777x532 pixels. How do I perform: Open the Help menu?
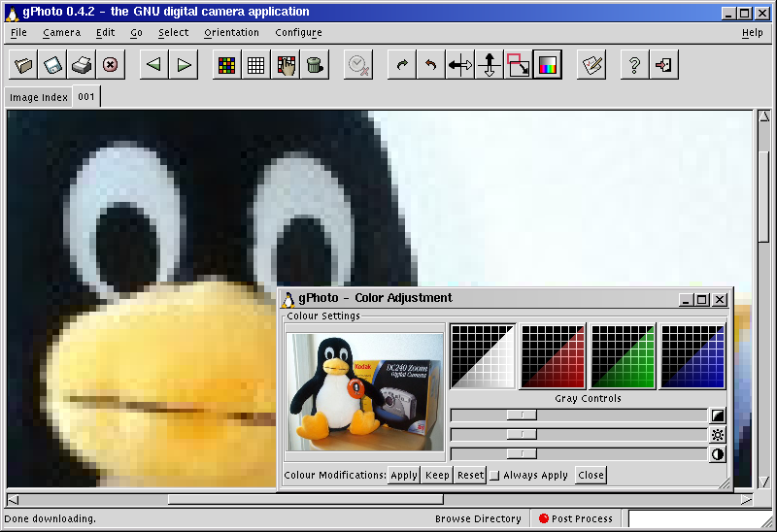[x=752, y=33]
